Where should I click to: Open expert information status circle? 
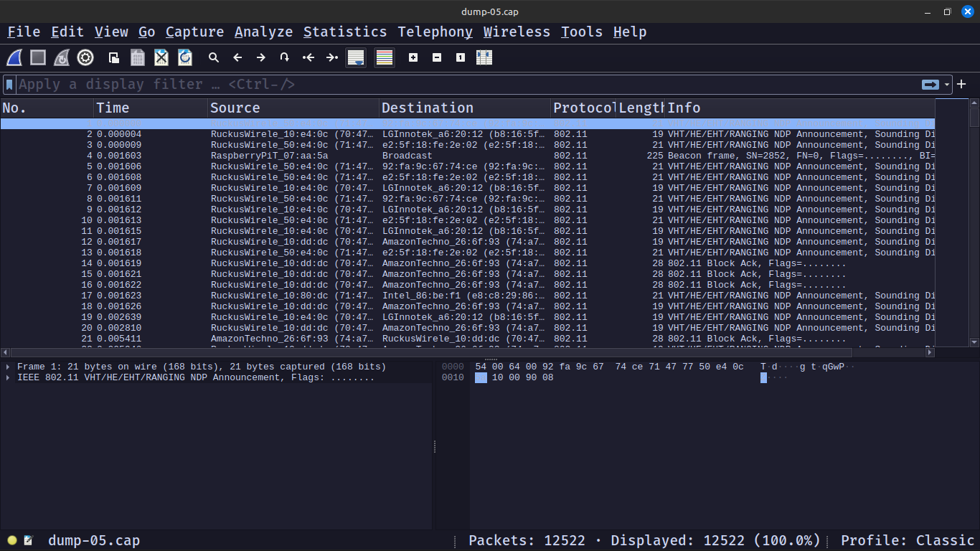click(x=12, y=540)
